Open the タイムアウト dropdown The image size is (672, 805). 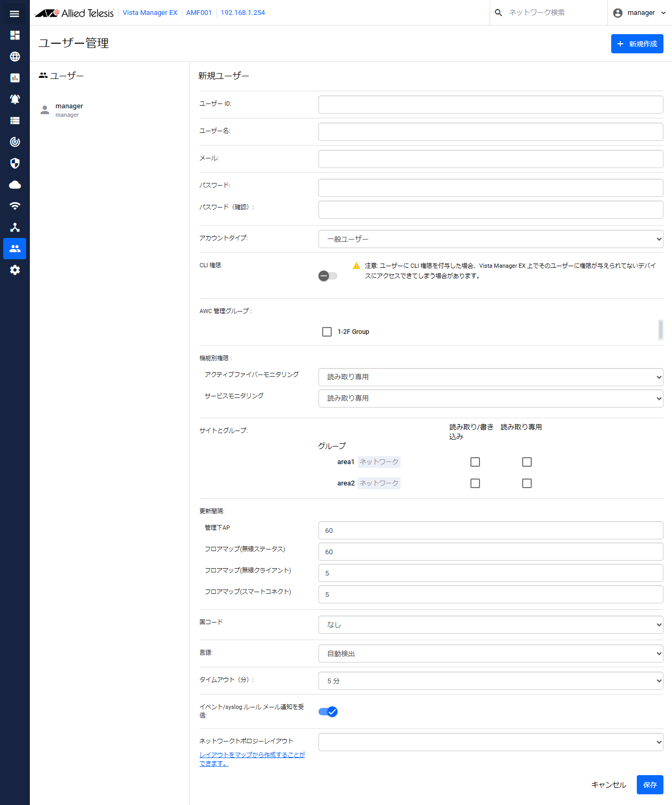(x=491, y=681)
